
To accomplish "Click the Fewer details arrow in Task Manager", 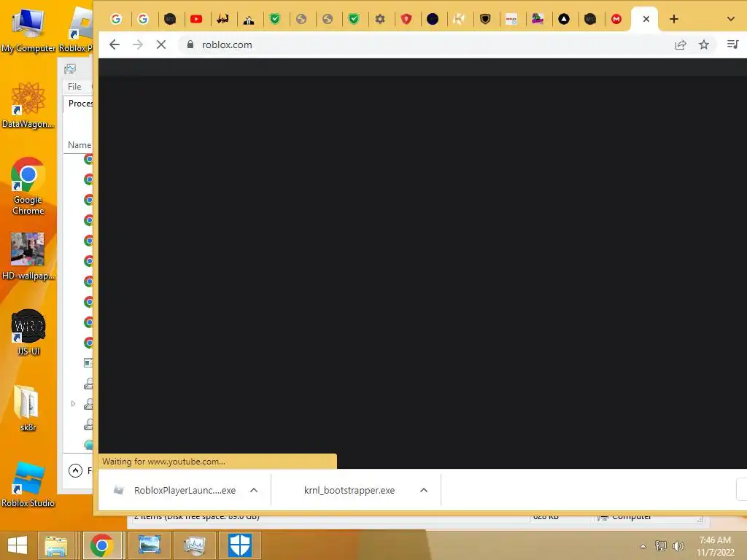I will tap(75, 470).
